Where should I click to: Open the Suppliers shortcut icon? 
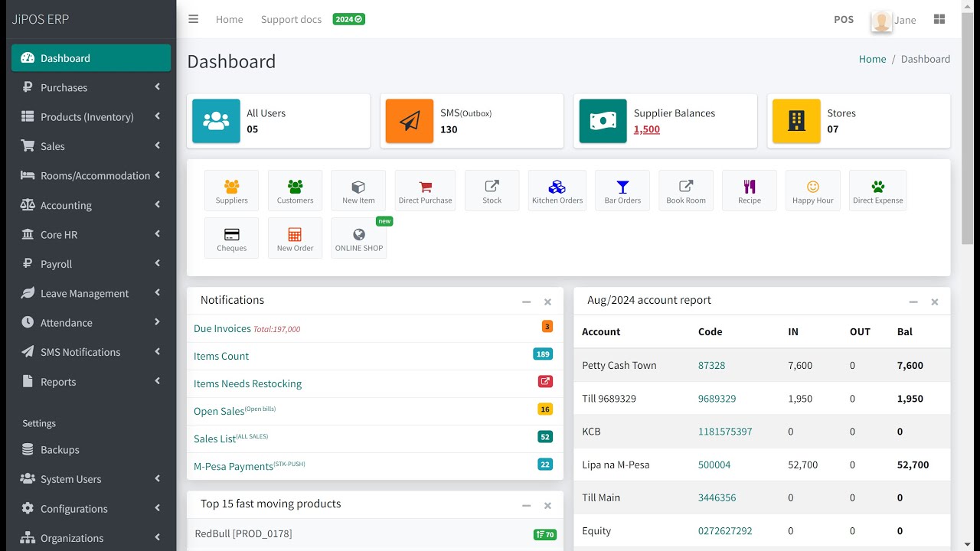pos(231,191)
